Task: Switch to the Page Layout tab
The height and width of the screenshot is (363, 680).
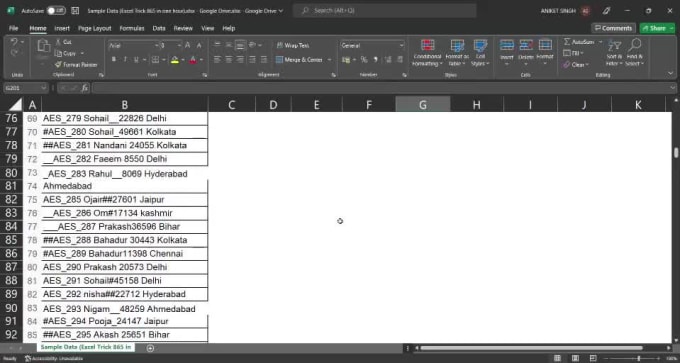Action: coord(95,28)
